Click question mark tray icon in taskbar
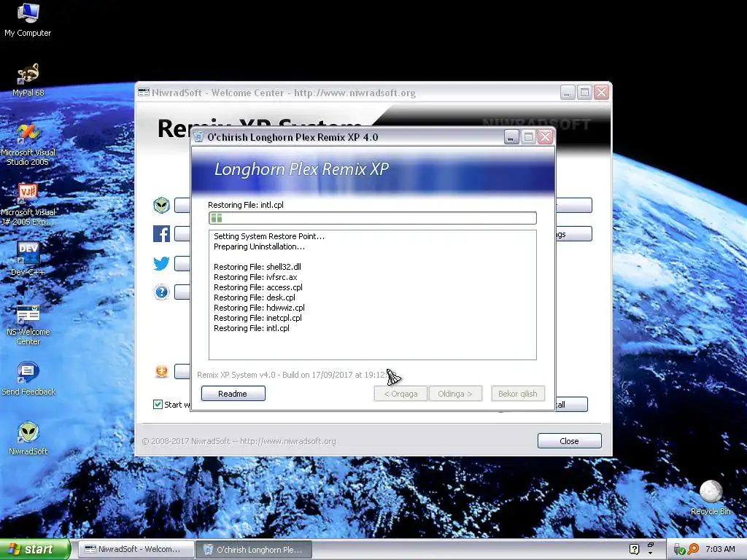Viewport: 747px width, 560px height. (x=634, y=549)
